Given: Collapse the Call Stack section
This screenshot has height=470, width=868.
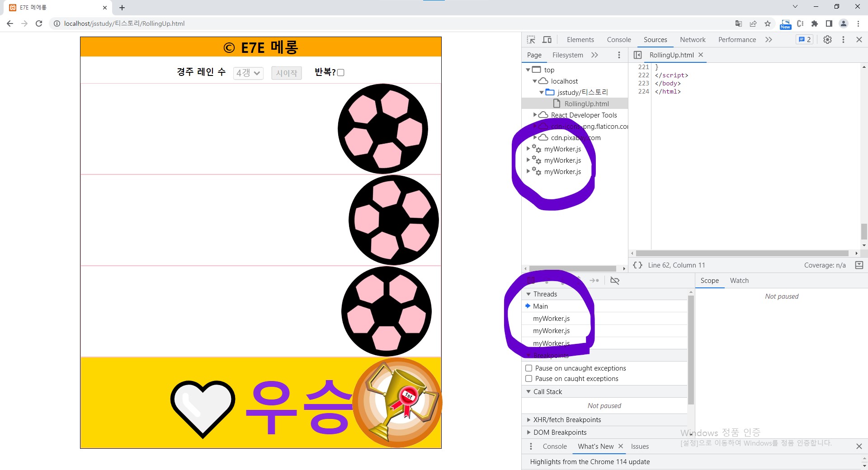Looking at the screenshot, I should (528, 392).
